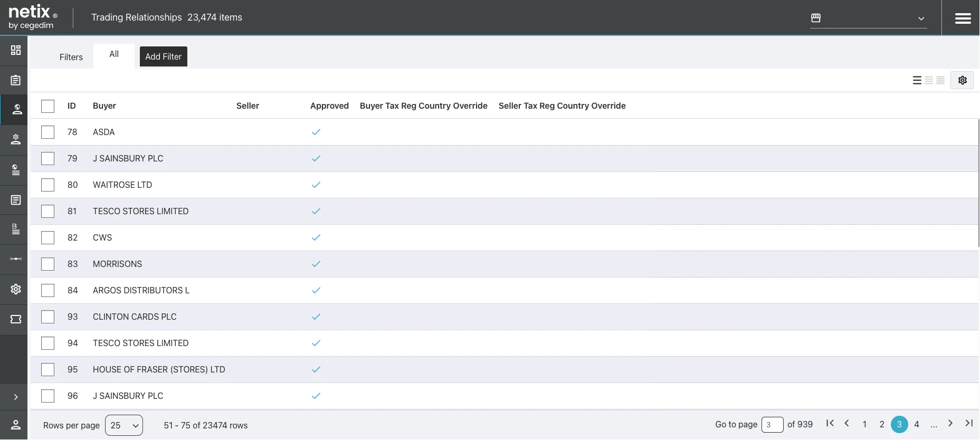The height and width of the screenshot is (440, 980).
Task: Click Buyer Tax Reg Country Override header
Action: click(424, 106)
